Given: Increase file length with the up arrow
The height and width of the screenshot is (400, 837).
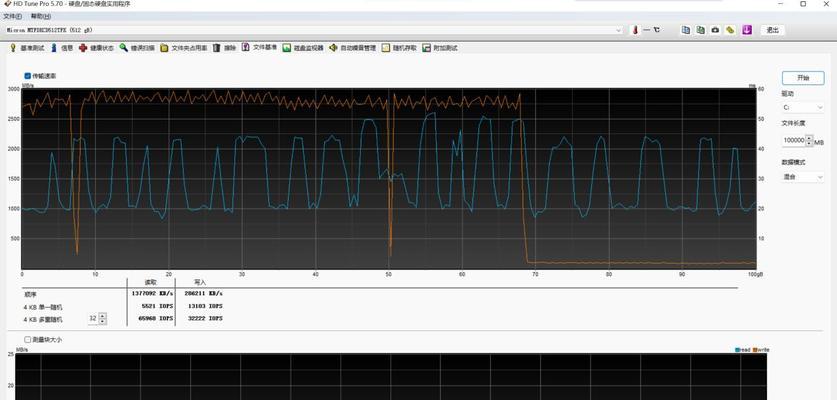Looking at the screenshot, I should tap(809, 138).
